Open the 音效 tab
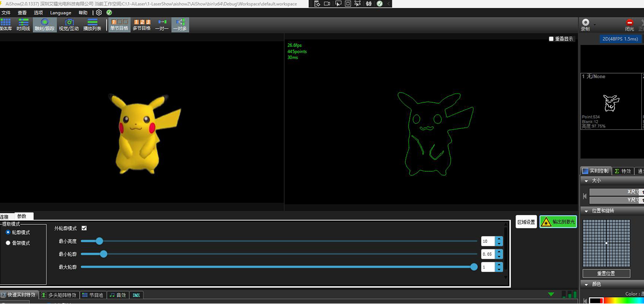 [118, 295]
